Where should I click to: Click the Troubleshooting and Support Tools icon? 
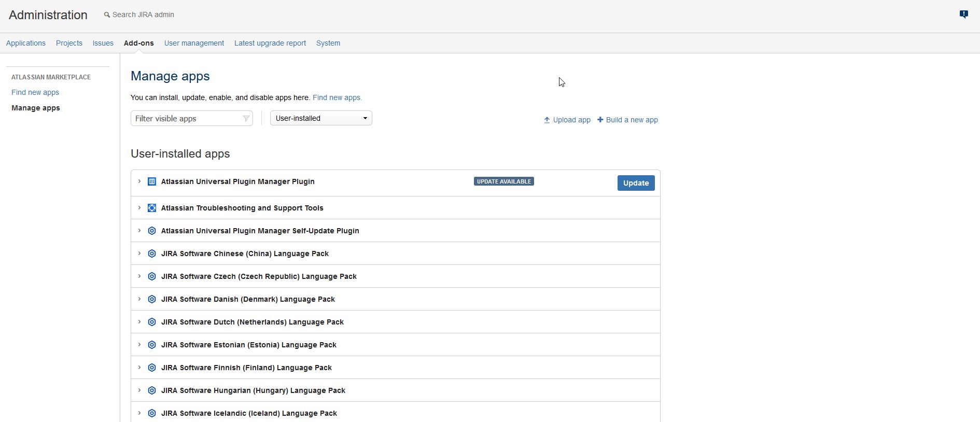(152, 208)
